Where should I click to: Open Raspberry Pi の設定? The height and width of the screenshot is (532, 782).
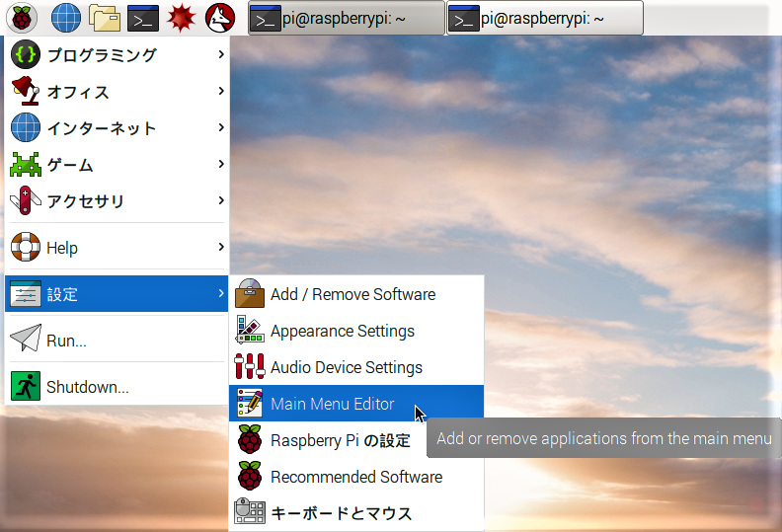point(356,439)
